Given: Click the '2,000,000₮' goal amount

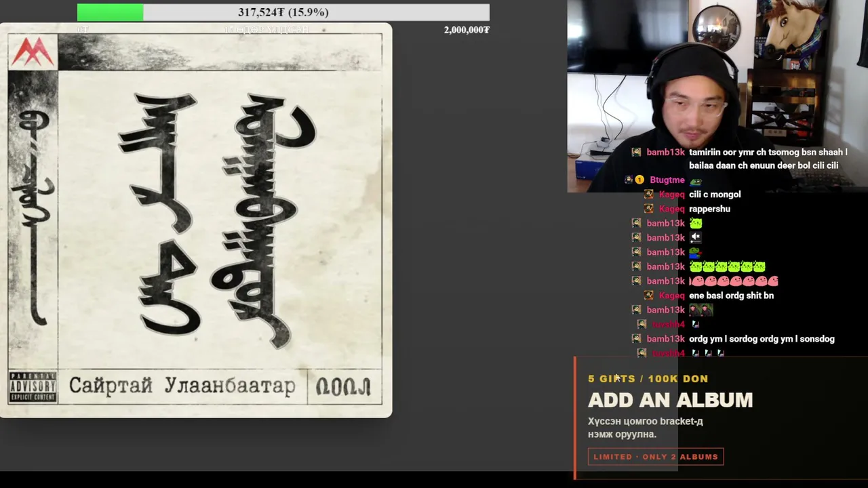Looking at the screenshot, I should tap(467, 30).
